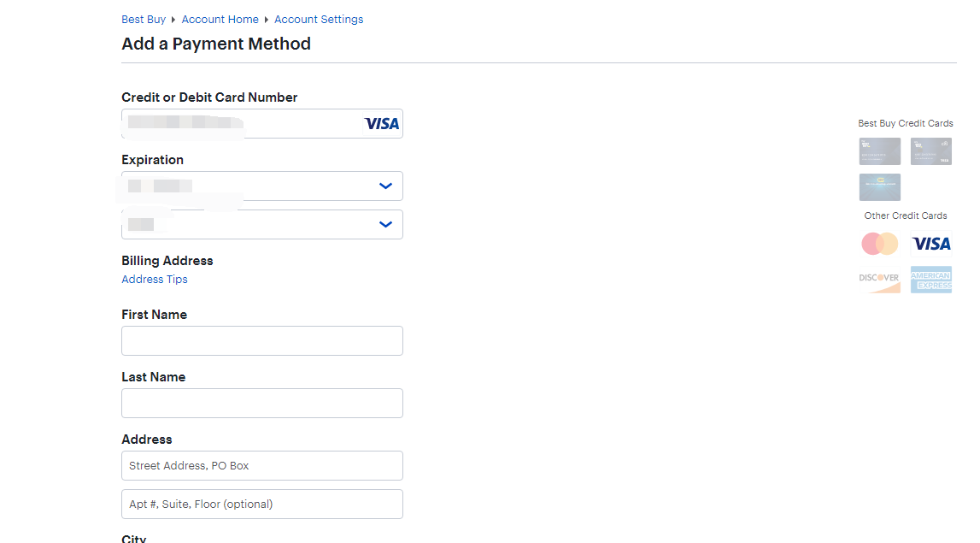Image resolution: width=980 pixels, height=543 pixels.
Task: Open Account Settings breadcrumb link
Action: click(x=319, y=20)
